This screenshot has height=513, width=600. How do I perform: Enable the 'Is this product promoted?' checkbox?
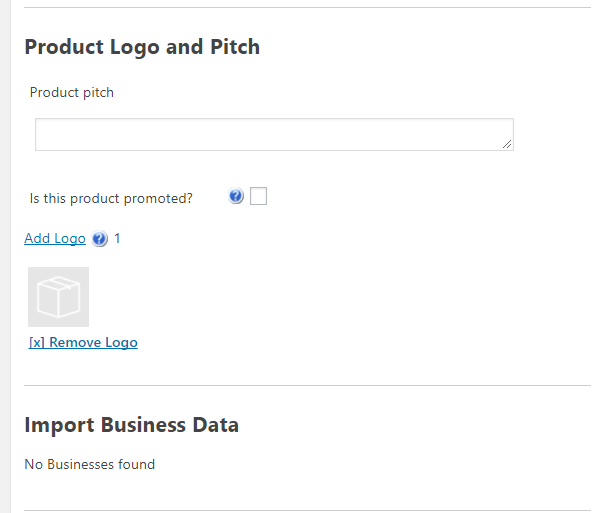tap(258, 197)
